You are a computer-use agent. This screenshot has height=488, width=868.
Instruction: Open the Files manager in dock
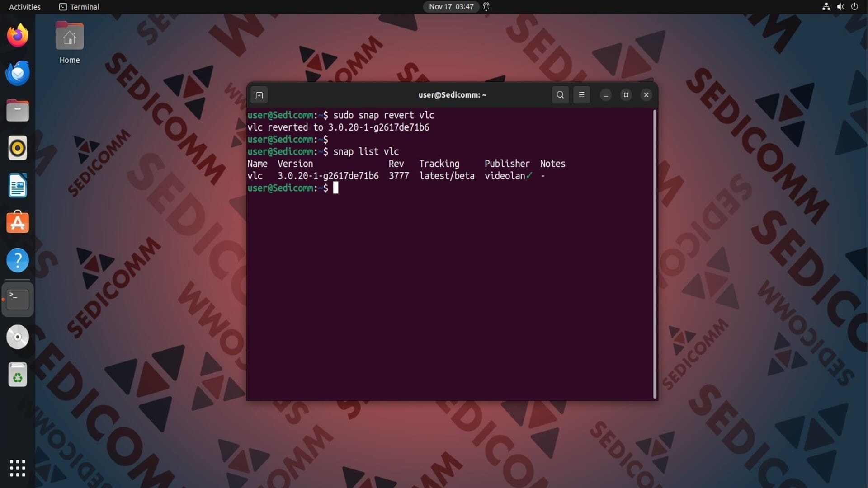click(18, 111)
